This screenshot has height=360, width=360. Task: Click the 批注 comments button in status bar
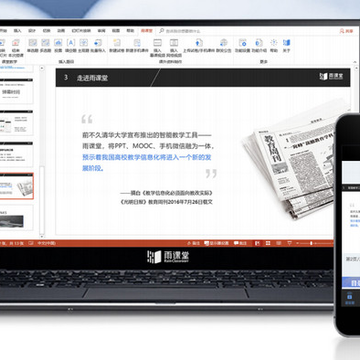coord(240,243)
